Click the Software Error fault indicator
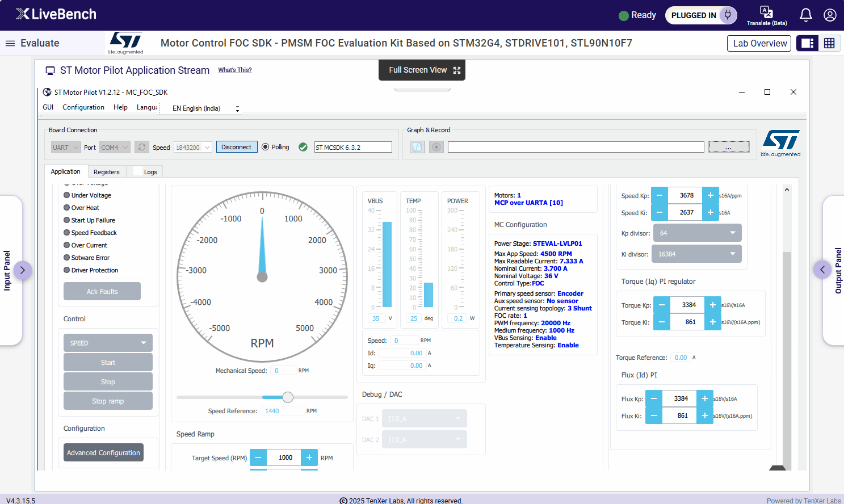The height and width of the screenshot is (504, 844). (66, 258)
